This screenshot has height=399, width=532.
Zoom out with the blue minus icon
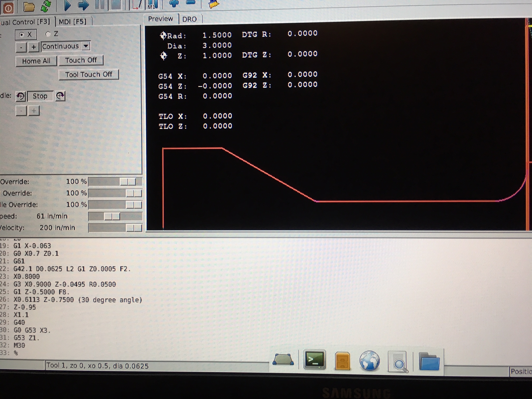[x=191, y=3]
